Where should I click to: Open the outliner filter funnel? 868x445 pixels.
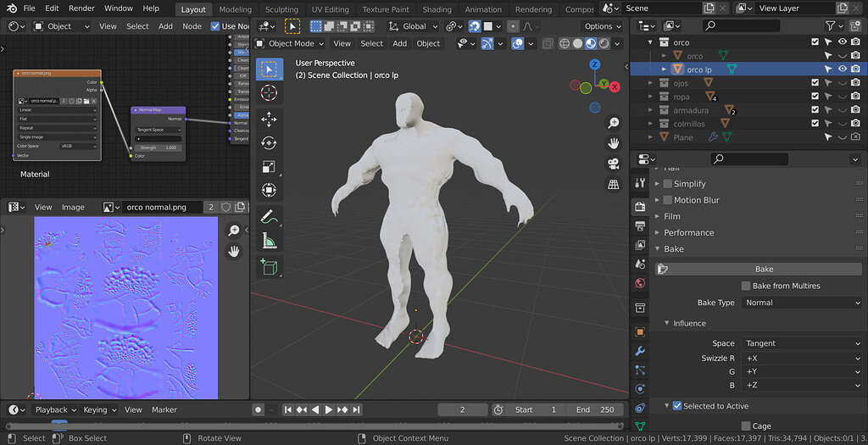830,25
